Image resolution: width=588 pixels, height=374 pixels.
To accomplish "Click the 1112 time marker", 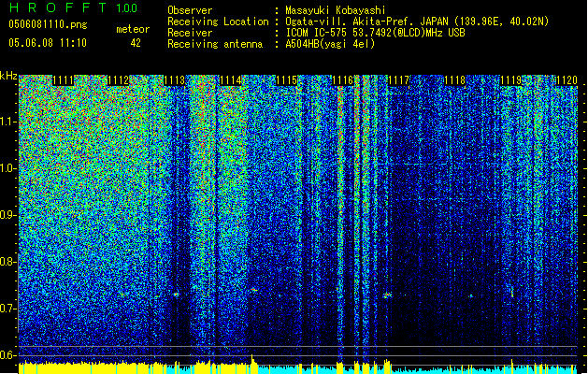I will click(118, 80).
